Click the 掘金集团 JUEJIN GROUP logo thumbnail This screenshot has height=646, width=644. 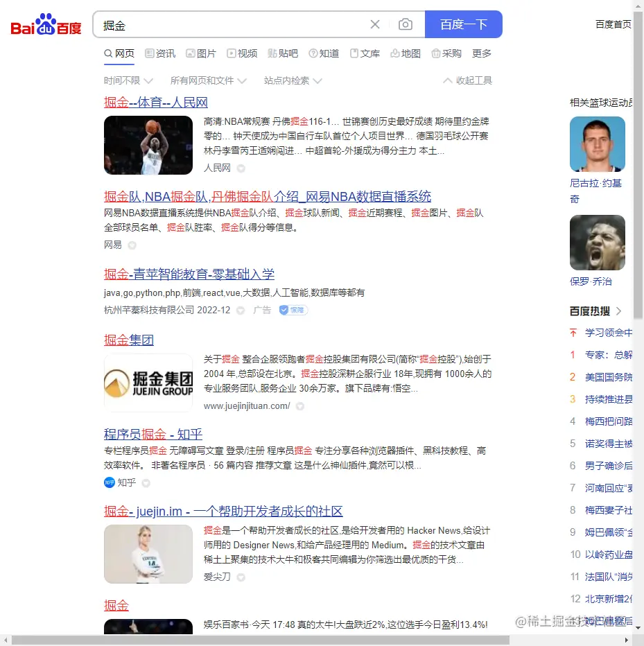pyautogui.click(x=148, y=383)
